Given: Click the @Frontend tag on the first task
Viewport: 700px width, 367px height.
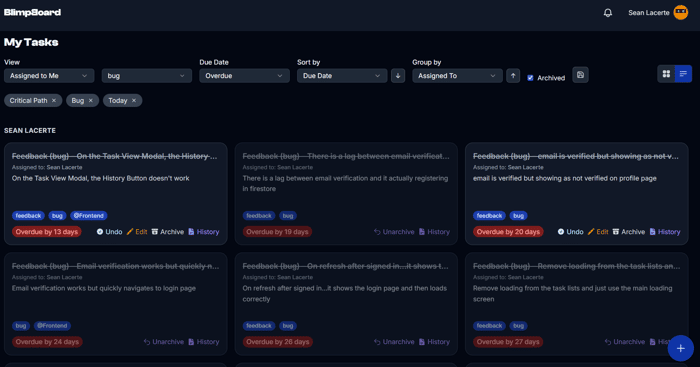Looking at the screenshot, I should (x=88, y=216).
